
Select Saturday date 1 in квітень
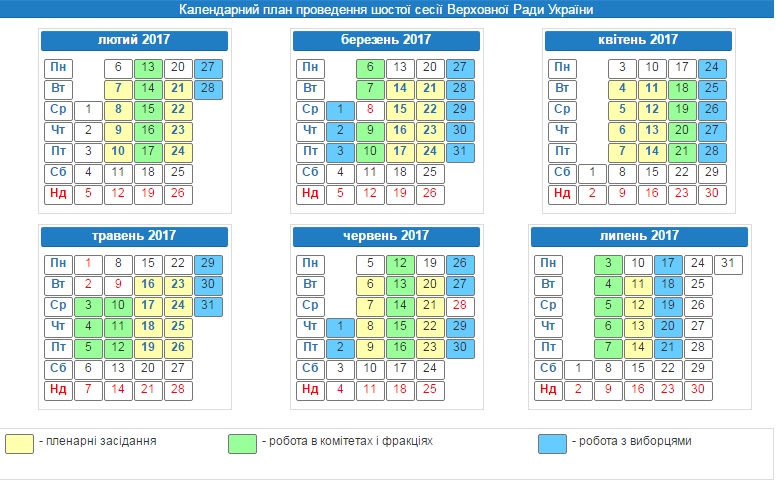click(x=592, y=174)
